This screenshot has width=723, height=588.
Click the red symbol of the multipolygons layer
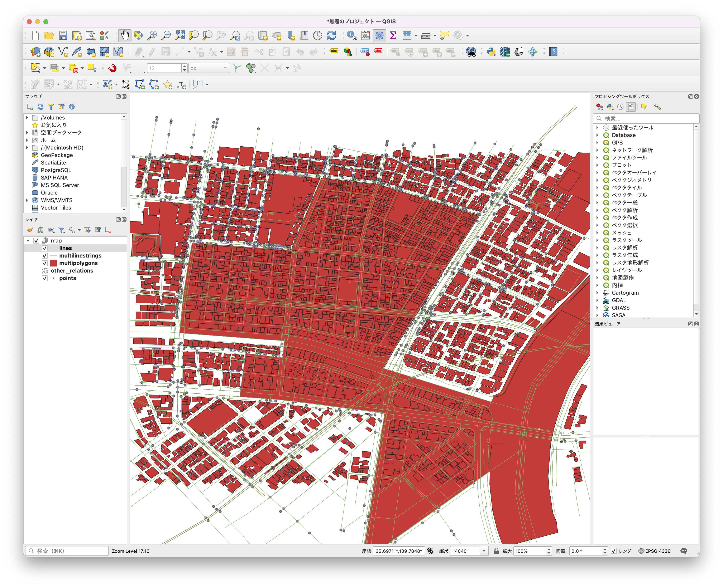(x=54, y=263)
